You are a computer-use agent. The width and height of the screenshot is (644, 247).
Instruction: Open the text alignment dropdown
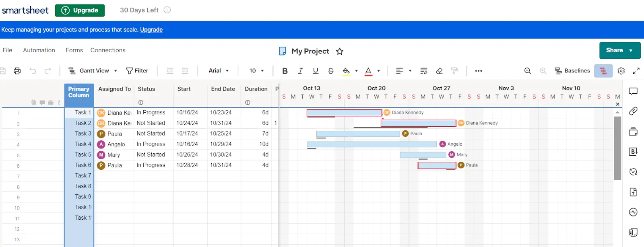(x=404, y=71)
